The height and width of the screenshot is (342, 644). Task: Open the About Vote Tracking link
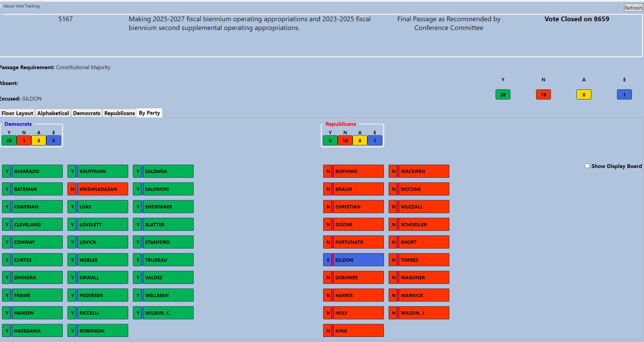pos(21,6)
